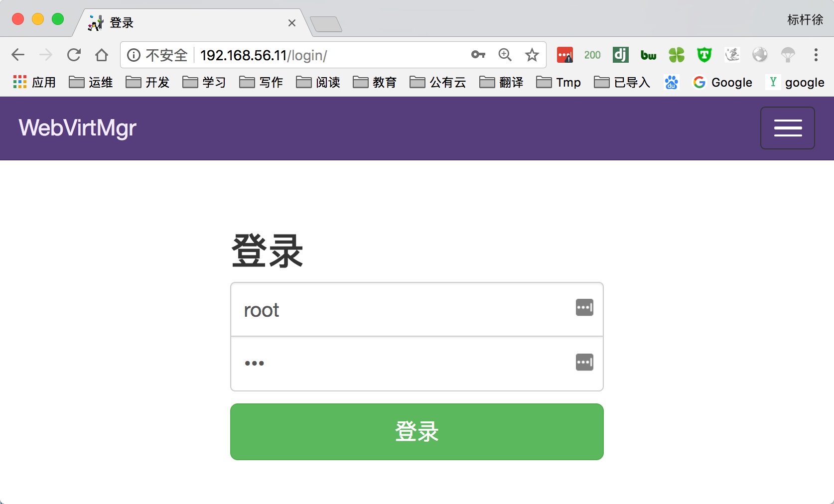834x504 pixels.
Task: Open the Chrome three-dot menu
Action: 816,55
